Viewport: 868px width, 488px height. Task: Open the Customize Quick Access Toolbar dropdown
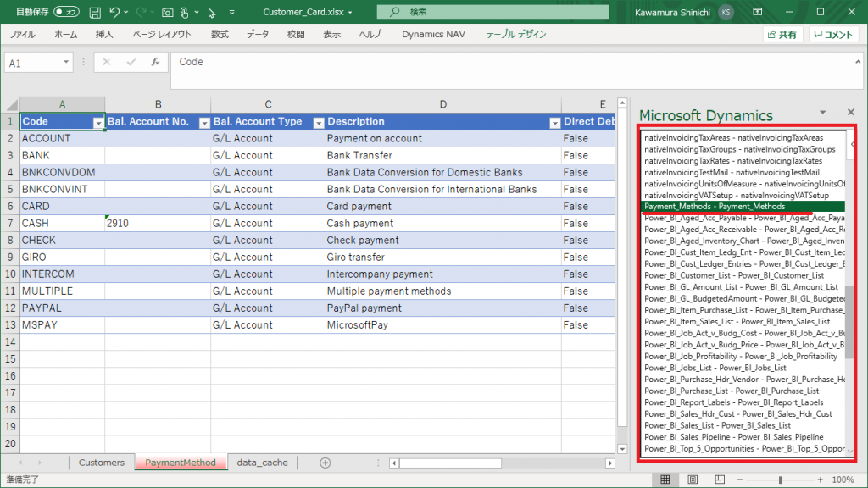[231, 12]
